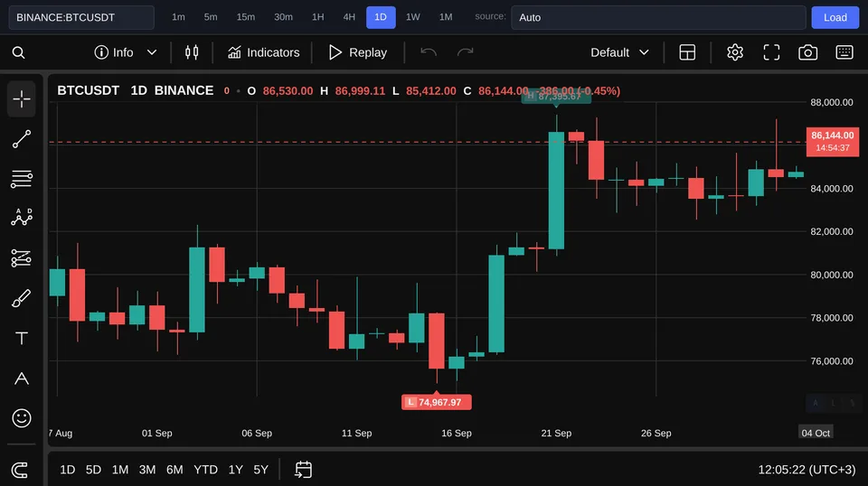Set date range to 6M
The width and height of the screenshot is (868, 486).
click(x=175, y=470)
